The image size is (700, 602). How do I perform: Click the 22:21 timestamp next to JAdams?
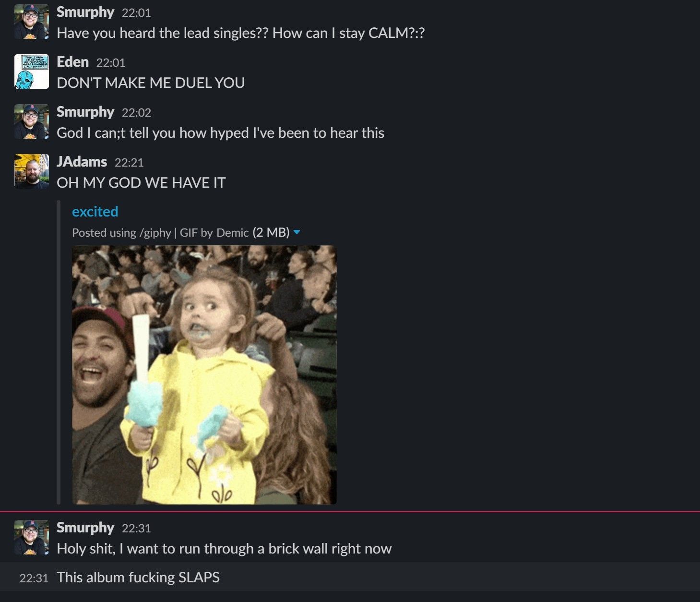(129, 163)
